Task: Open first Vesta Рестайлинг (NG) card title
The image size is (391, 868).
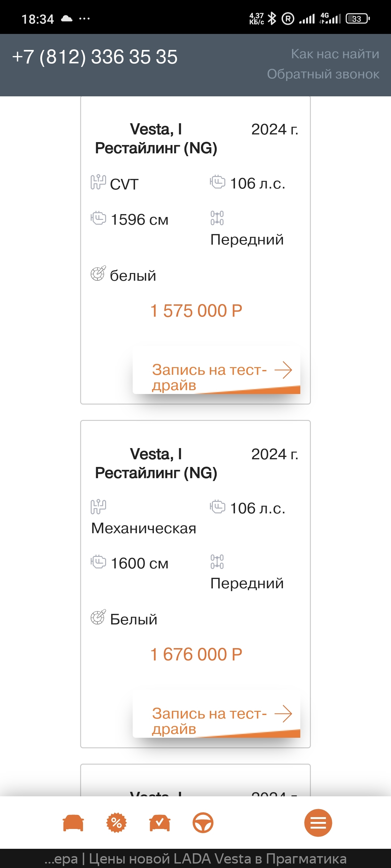Action: 156,139
